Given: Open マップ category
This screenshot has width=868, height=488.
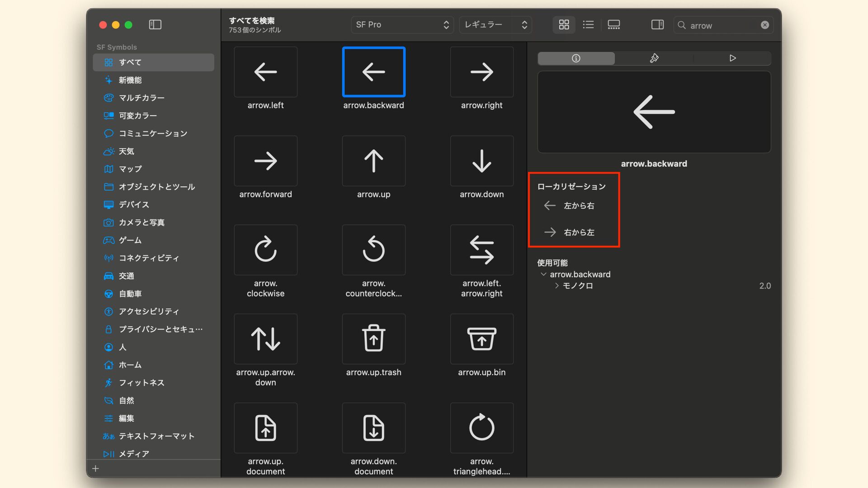Looking at the screenshot, I should pyautogui.click(x=153, y=169).
